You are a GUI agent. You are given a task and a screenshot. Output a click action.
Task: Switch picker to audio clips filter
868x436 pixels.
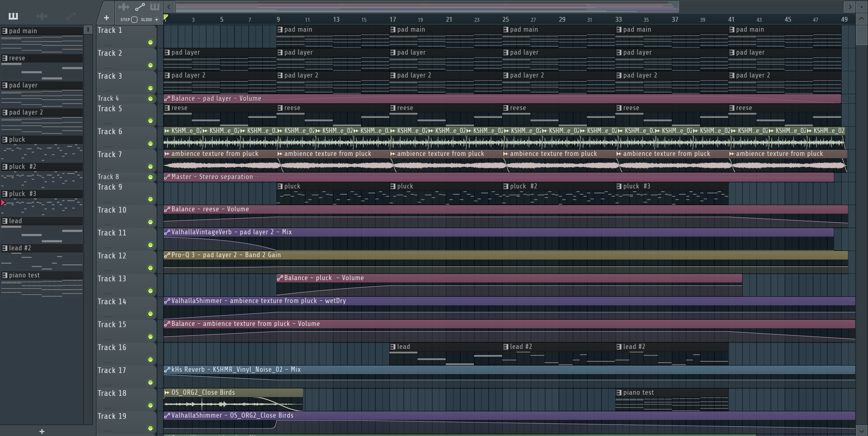pyautogui.click(x=42, y=16)
